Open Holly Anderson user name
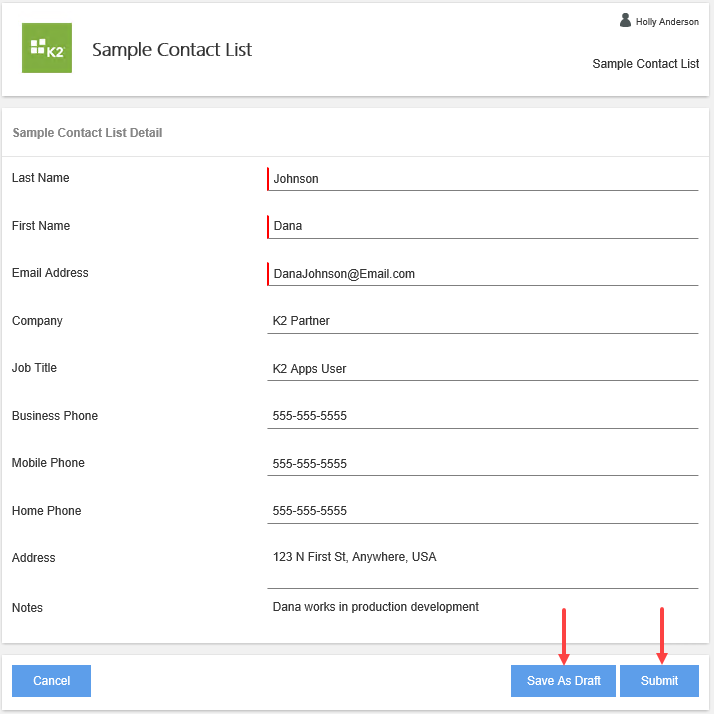The image size is (714, 714). [667, 21]
